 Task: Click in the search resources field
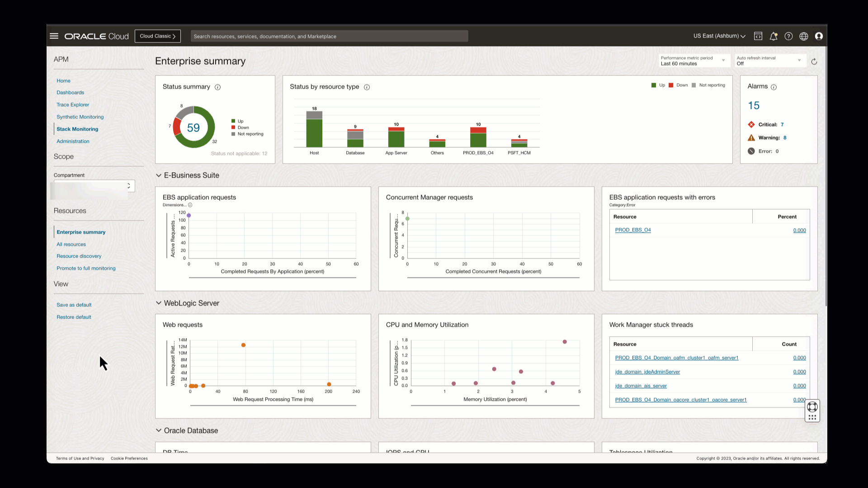(x=329, y=36)
